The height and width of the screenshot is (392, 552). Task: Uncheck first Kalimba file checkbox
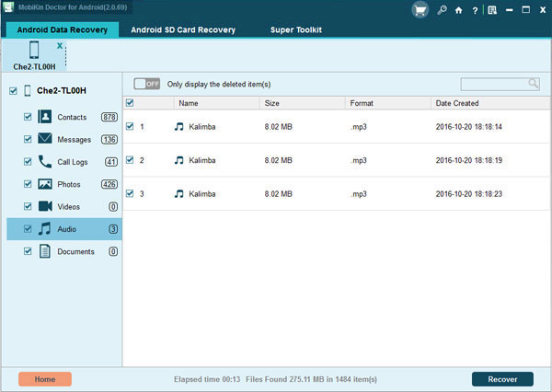(130, 126)
